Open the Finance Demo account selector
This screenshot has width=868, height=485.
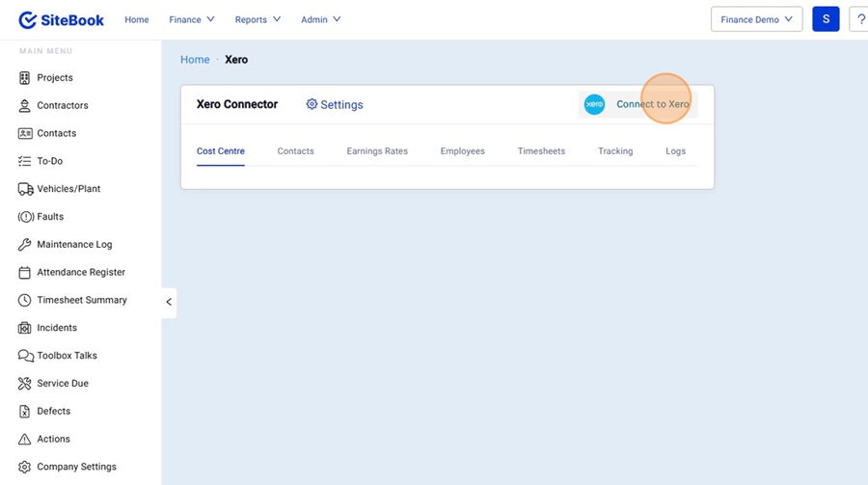point(756,20)
